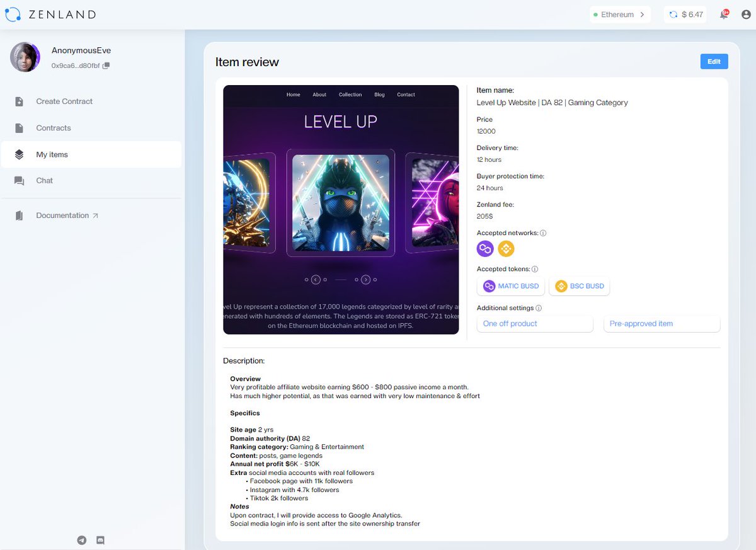The width and height of the screenshot is (756, 550).
Task: Open the Ethereum network selector
Action: coord(620,14)
